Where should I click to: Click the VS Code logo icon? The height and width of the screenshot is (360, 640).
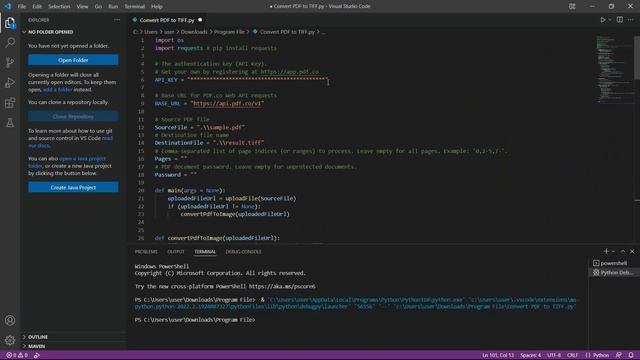pyautogui.click(x=7, y=6)
